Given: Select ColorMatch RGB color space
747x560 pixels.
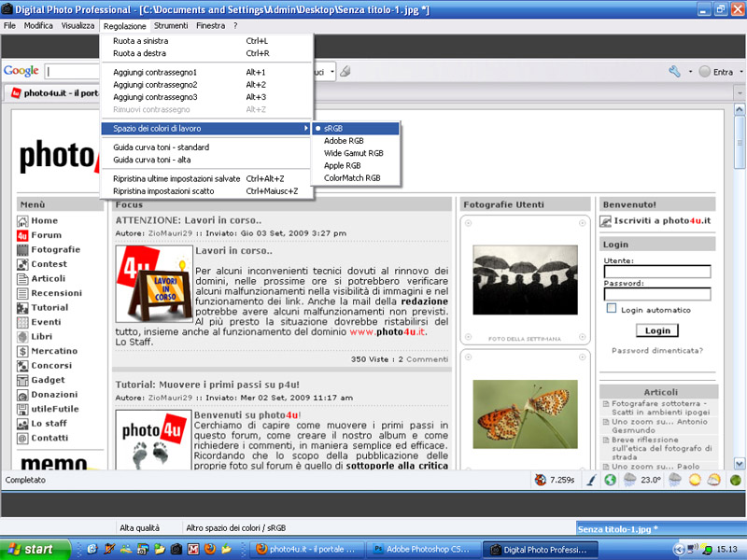Looking at the screenshot, I should [356, 178].
